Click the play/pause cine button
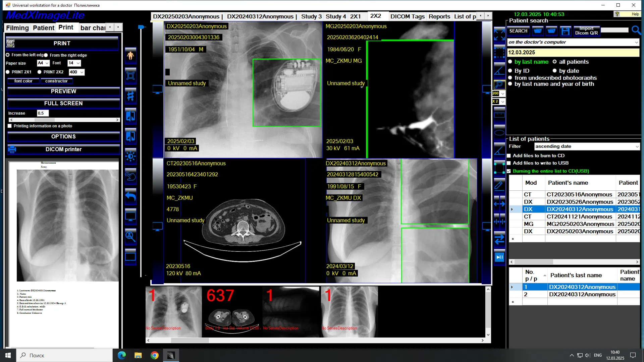644x362 pixels. tap(499, 257)
